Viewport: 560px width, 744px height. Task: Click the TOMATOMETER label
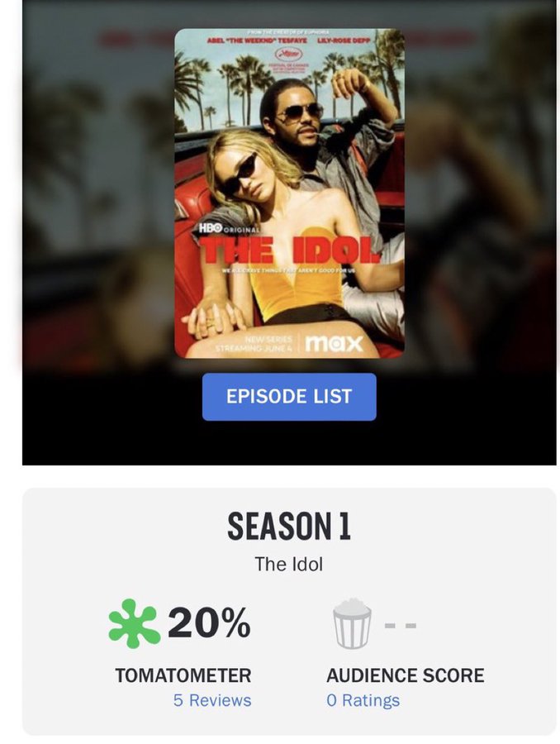pos(183,675)
